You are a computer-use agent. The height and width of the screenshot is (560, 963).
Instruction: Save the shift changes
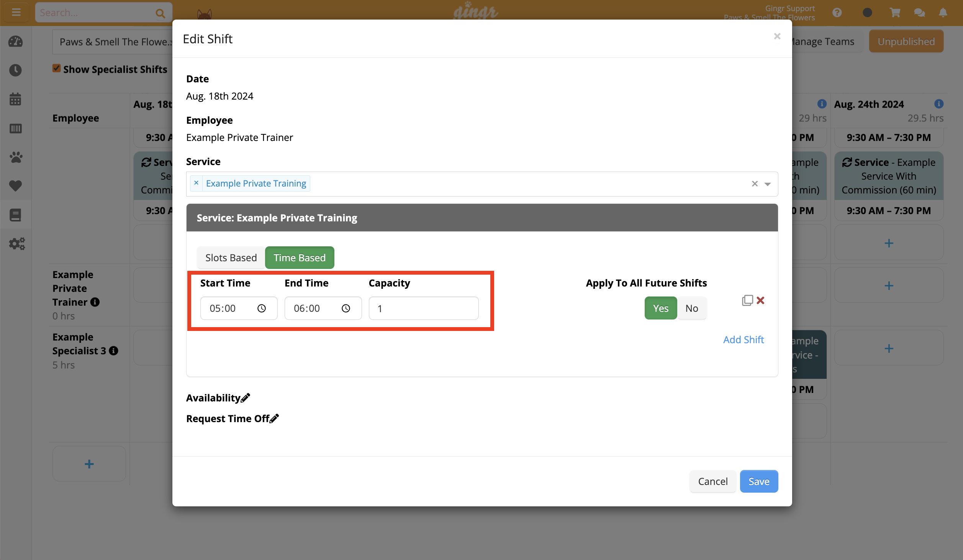(x=759, y=481)
